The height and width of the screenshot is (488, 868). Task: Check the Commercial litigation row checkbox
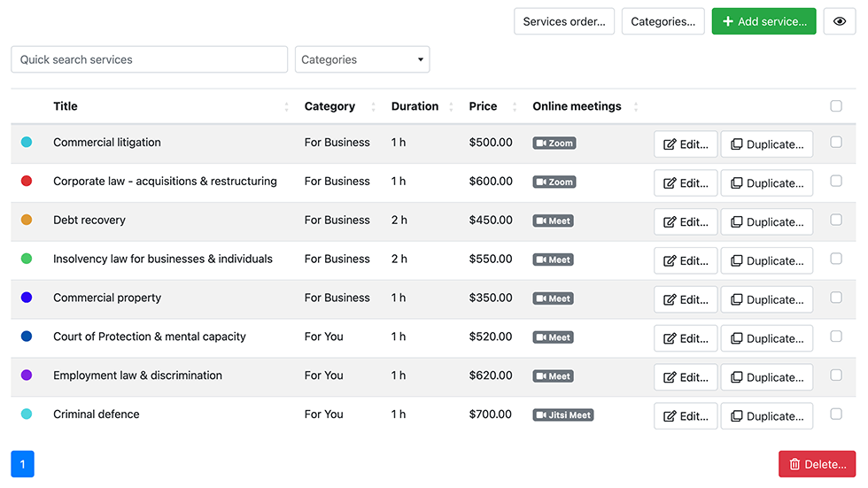[836, 143]
